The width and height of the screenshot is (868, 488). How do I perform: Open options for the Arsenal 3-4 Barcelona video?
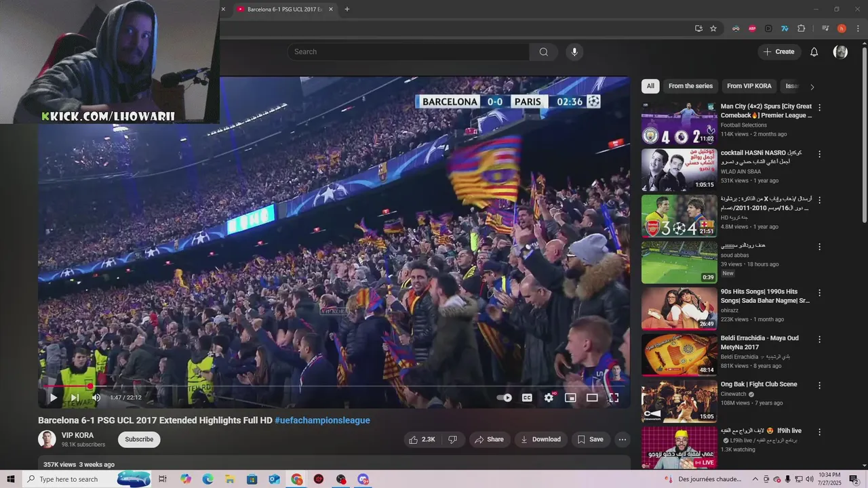(819, 200)
